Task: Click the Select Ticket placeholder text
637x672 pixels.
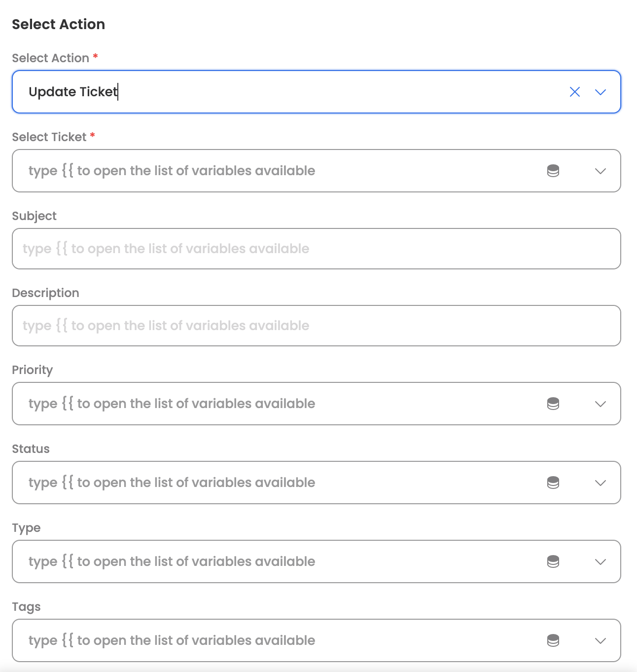Action: 172,171
